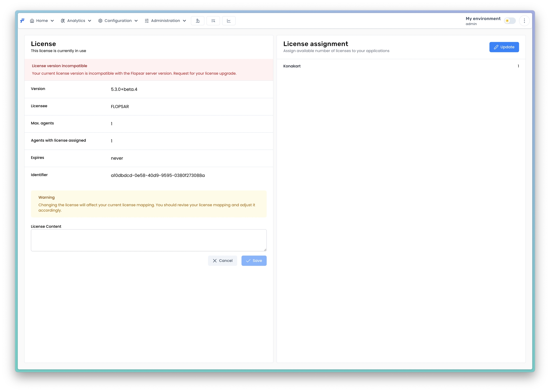Open the Administration menu

[165, 21]
